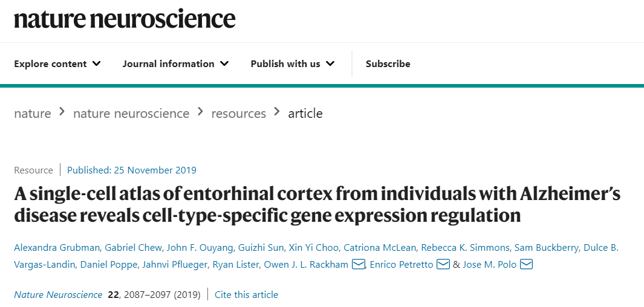Navigate to nature neuroscience breadcrumb
Viewport: 644px width, 307px height.
[131, 114]
